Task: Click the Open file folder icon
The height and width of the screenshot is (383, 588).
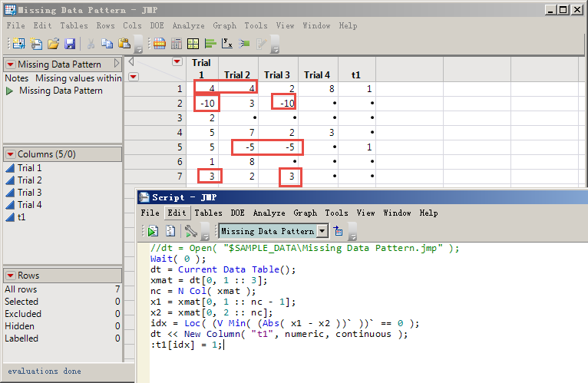Action: point(53,43)
